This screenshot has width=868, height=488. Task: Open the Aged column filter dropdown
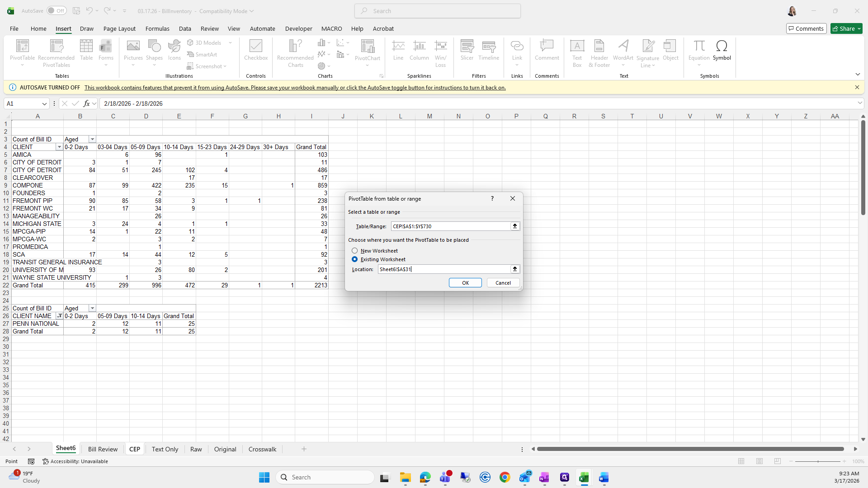point(92,139)
